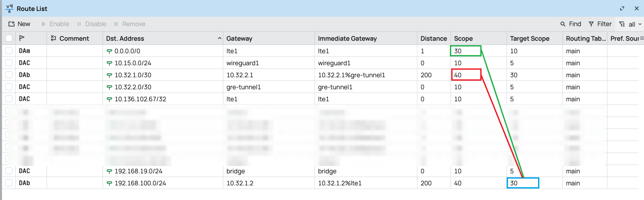Click Target Scope 30 in 192.168.100.0/24 row
This screenshot has height=200, width=644.
click(x=523, y=183)
